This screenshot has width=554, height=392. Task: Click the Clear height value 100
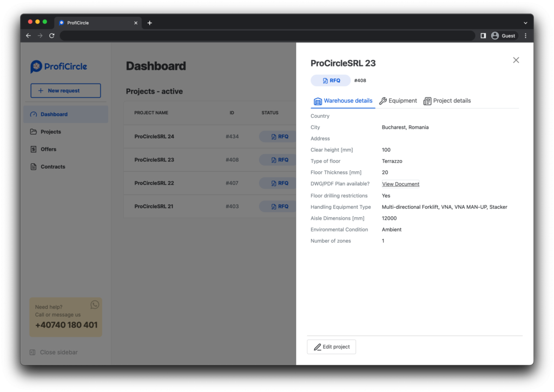tap(386, 150)
